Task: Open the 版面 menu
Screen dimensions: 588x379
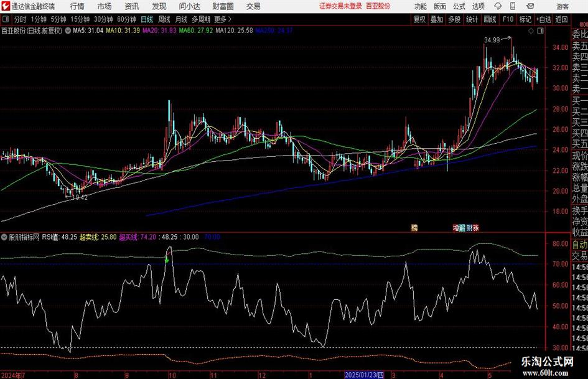Action: (x=440, y=6)
